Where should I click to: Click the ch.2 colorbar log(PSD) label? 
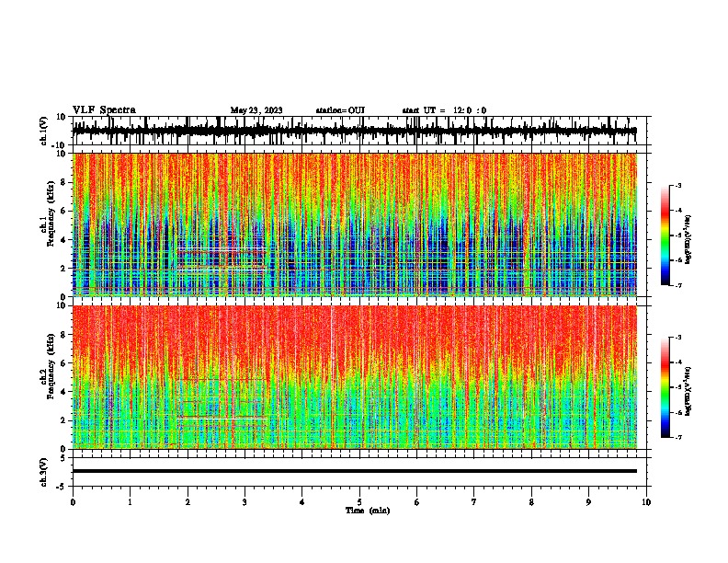(x=688, y=391)
